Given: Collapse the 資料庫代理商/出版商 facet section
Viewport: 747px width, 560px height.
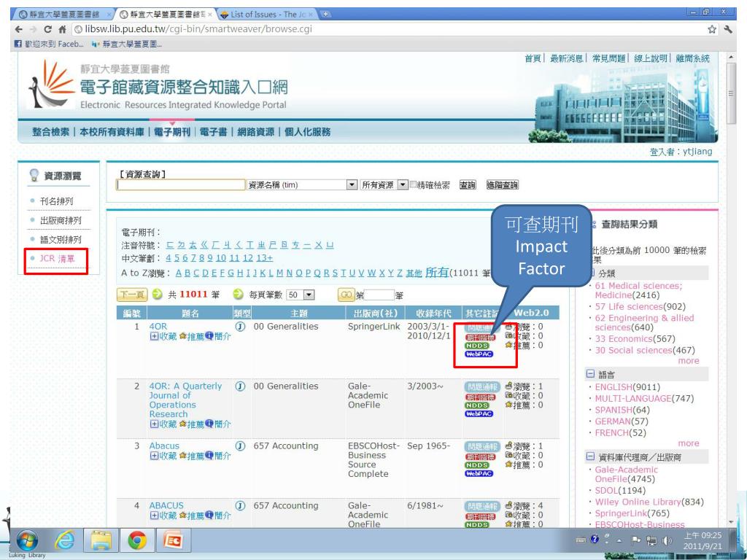Looking at the screenshot, I should (x=590, y=457).
